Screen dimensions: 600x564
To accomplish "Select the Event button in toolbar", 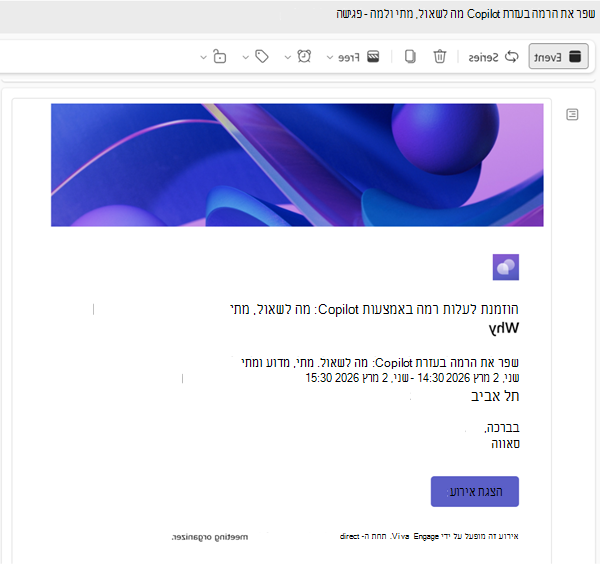I will [x=558, y=56].
